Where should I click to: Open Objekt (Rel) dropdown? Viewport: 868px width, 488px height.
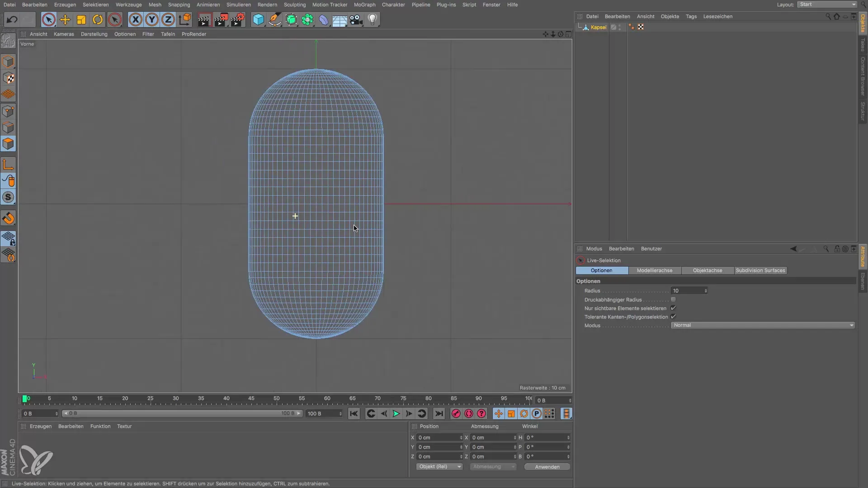click(x=439, y=467)
